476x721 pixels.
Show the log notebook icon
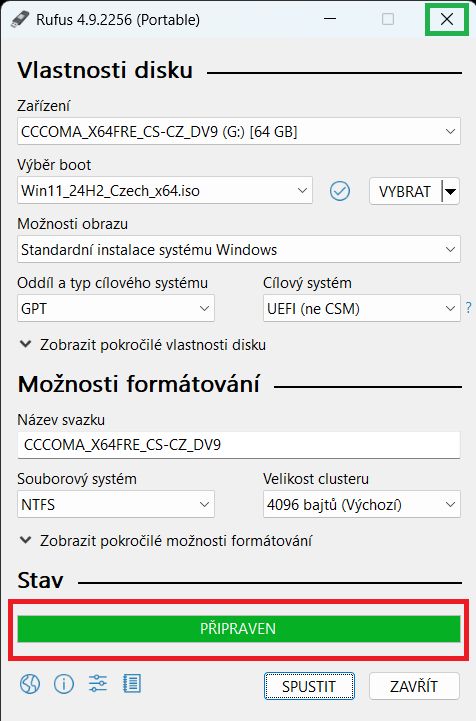point(132,684)
